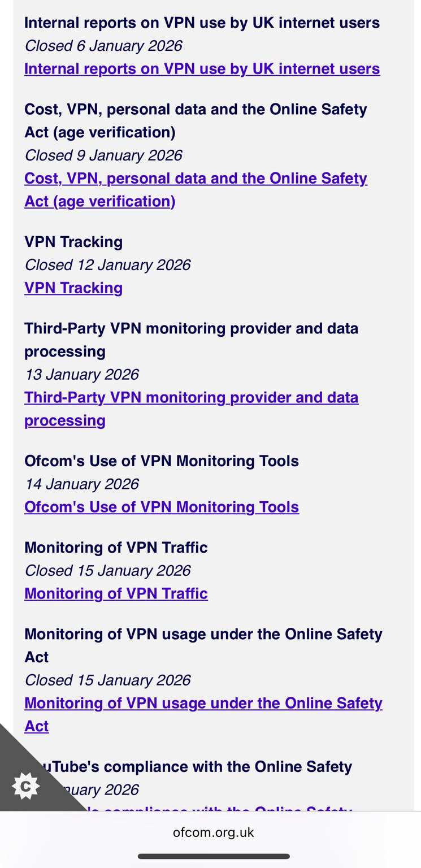
Task: Open underlined Third-Party VPN monitoring provider link
Action: (191, 398)
